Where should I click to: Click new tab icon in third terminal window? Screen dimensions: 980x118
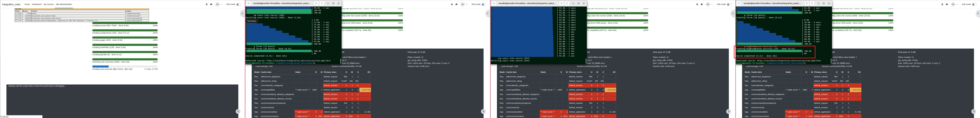tap(494, 3)
